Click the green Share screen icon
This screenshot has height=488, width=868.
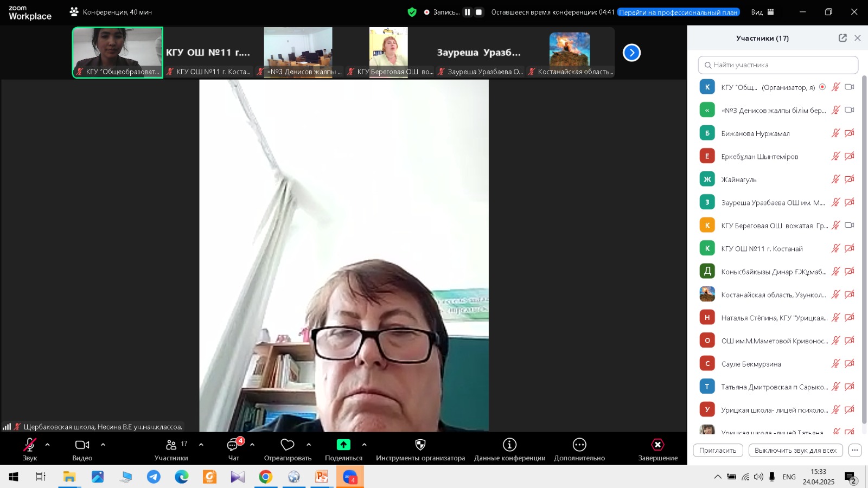343,445
